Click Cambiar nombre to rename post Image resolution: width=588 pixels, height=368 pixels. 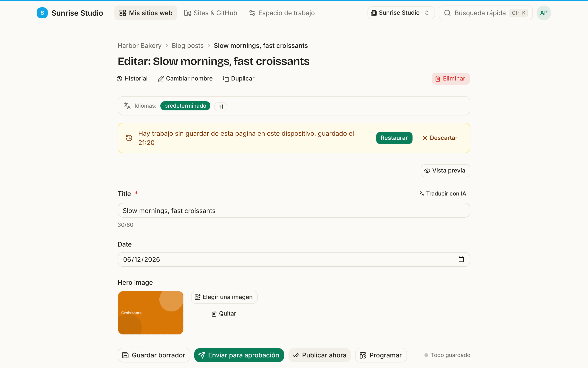(185, 79)
